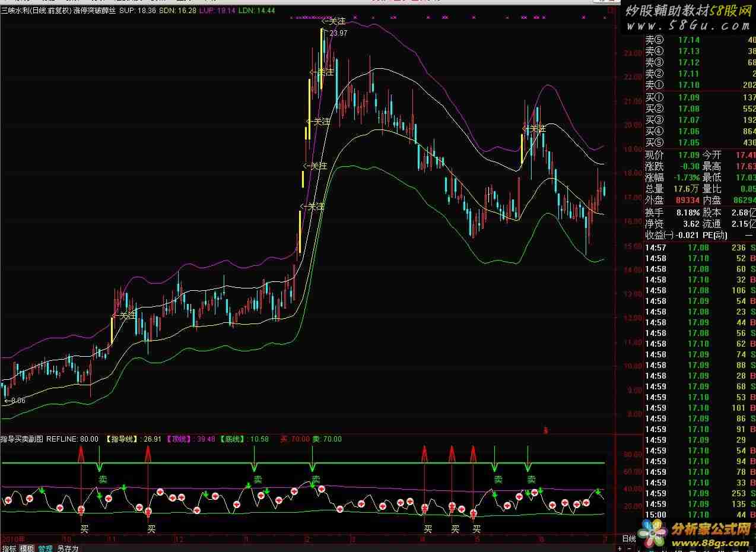The width and height of the screenshot is (756, 552).
Task: Open the 指标 tab at bottom
Action: (9, 548)
